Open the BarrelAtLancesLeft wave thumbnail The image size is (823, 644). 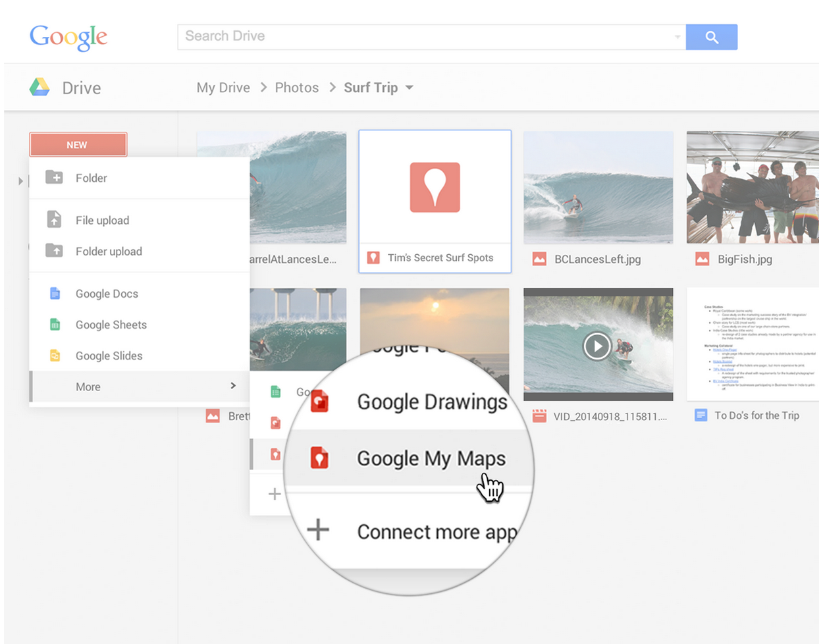(x=298, y=187)
